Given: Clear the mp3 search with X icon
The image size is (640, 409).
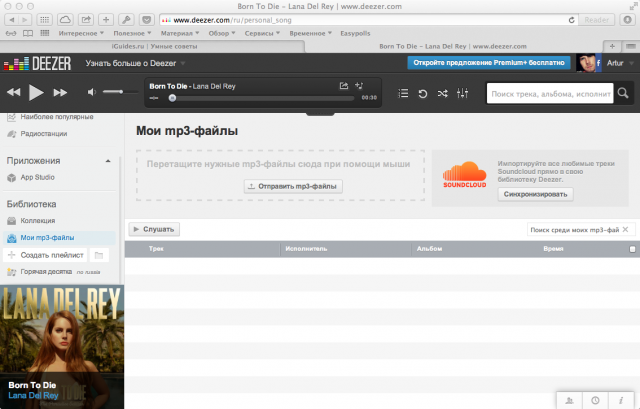Looking at the screenshot, I should (625, 229).
